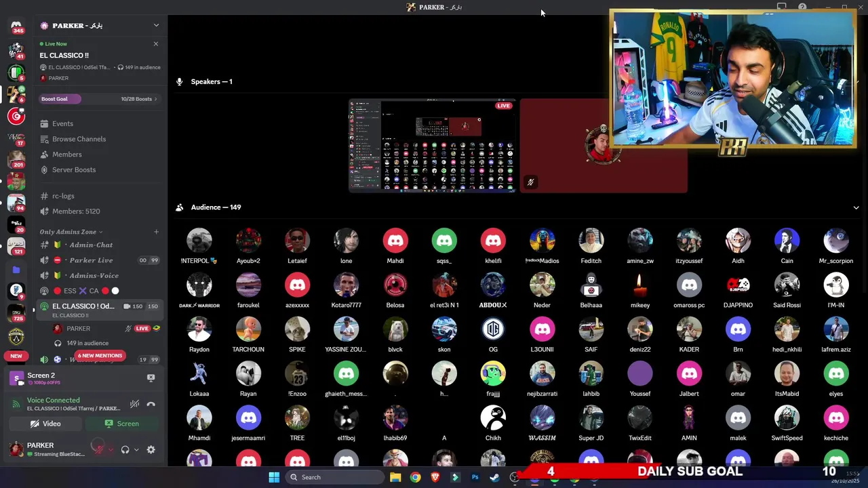Disconnect from voice call

151,404
